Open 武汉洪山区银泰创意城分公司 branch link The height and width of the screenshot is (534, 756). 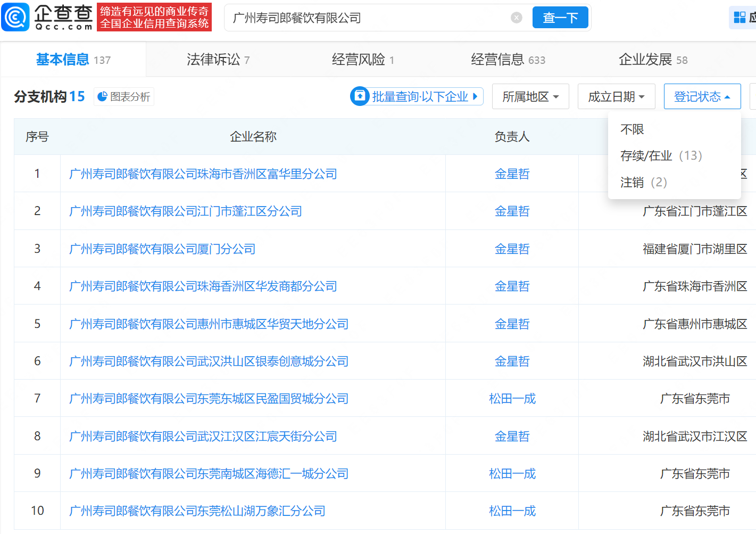pyautogui.click(x=209, y=362)
